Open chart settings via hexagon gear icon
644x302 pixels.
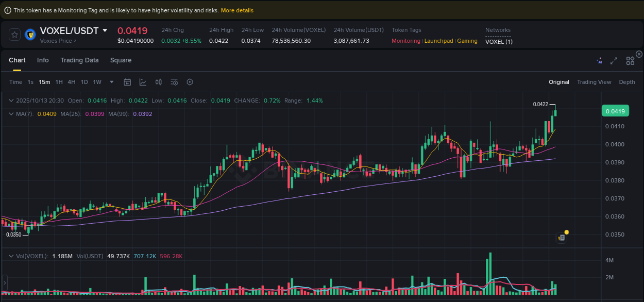coord(189,82)
